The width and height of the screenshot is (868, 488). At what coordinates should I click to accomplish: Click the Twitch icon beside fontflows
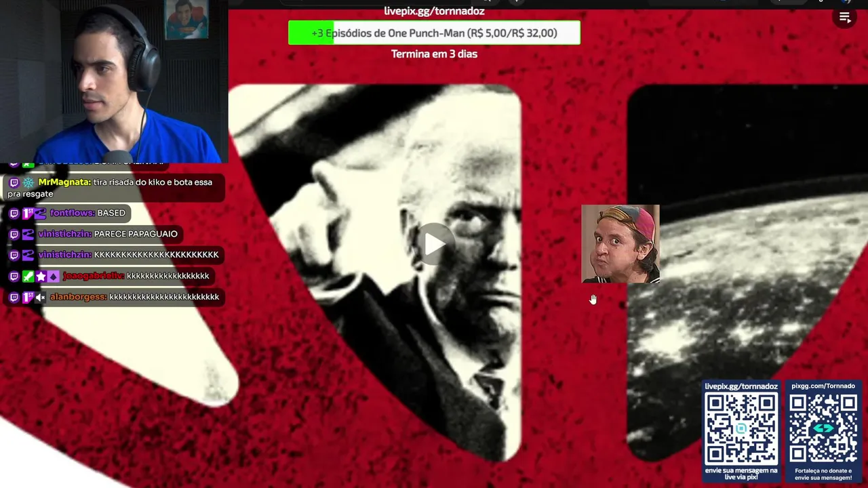tap(14, 213)
